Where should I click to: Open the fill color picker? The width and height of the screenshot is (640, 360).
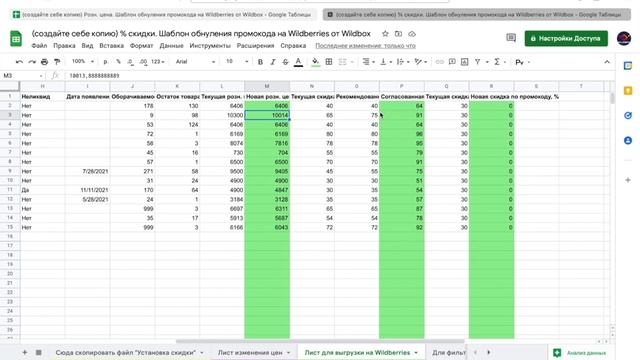click(x=315, y=62)
